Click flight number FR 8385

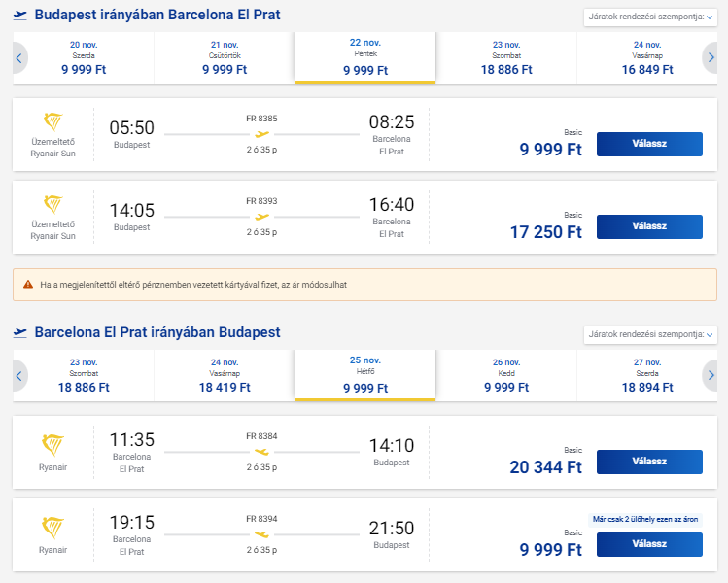[x=261, y=119]
